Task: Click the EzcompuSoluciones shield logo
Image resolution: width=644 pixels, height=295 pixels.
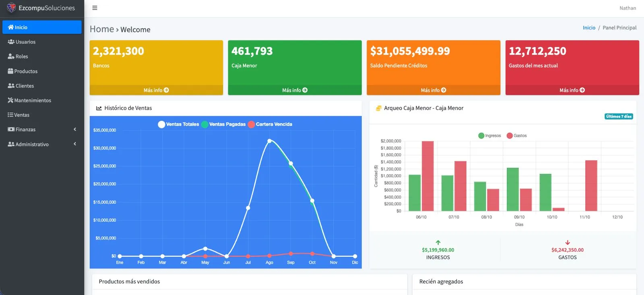Action: [11, 8]
